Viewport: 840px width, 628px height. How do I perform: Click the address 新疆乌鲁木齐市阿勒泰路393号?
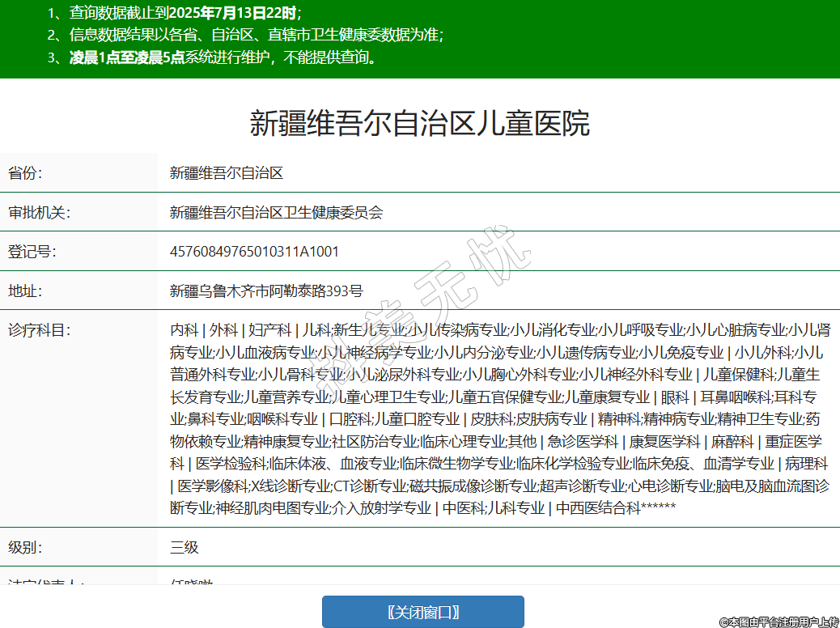[x=266, y=291]
